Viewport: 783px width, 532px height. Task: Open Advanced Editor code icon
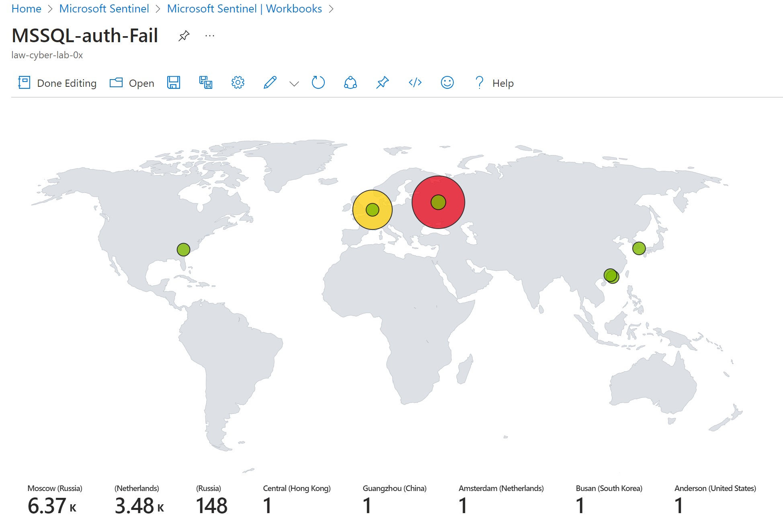pos(415,83)
